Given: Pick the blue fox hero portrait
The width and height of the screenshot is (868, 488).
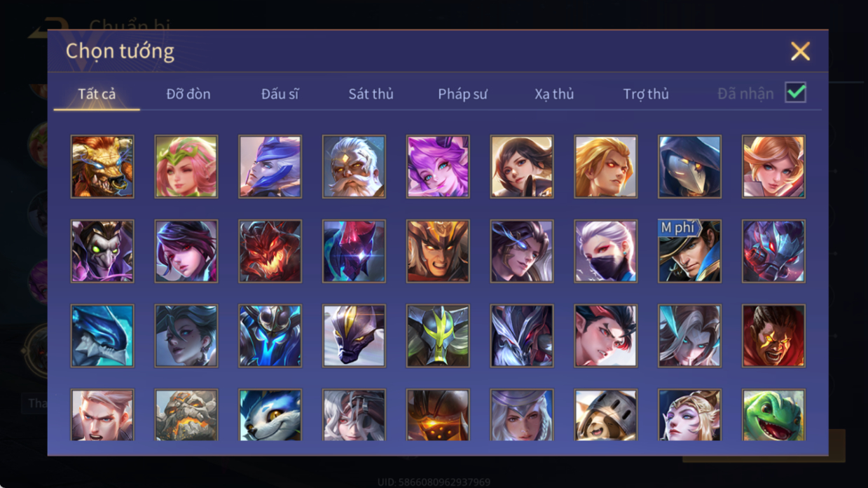Looking at the screenshot, I should coord(270,415).
